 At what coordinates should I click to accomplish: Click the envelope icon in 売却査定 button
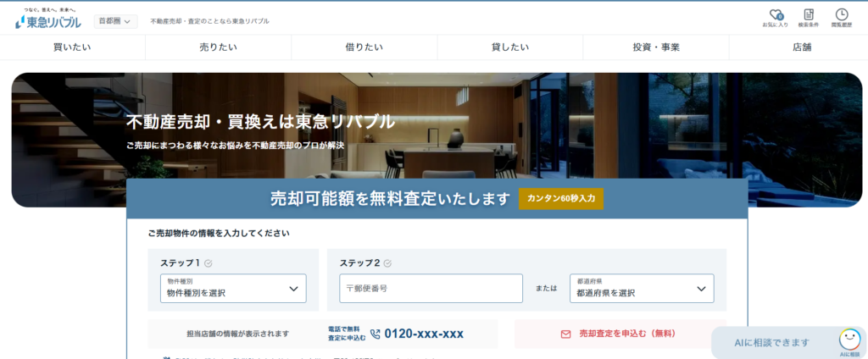(x=565, y=334)
